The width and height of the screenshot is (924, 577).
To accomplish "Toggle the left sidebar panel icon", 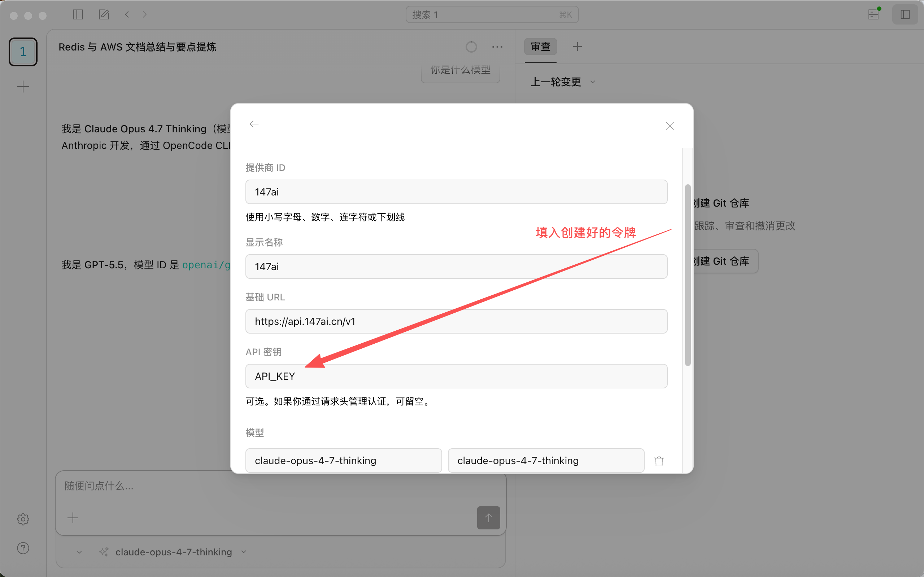I will click(x=78, y=14).
